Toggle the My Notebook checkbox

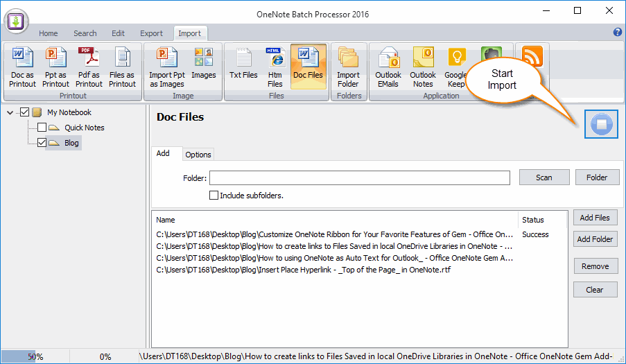(24, 112)
